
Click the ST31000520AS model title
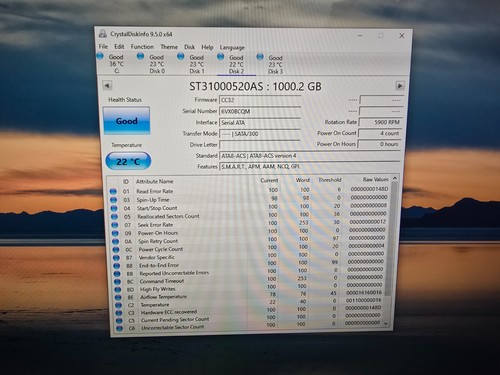255,87
